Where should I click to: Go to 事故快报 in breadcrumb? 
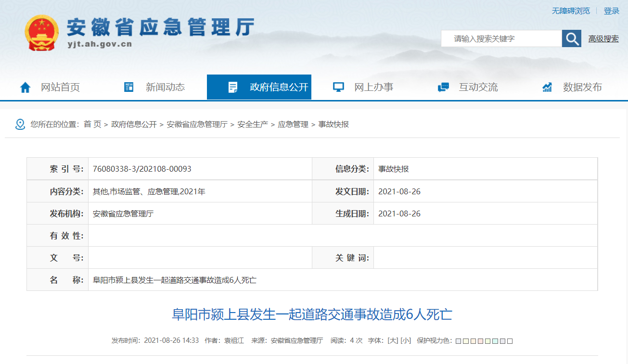tap(333, 125)
